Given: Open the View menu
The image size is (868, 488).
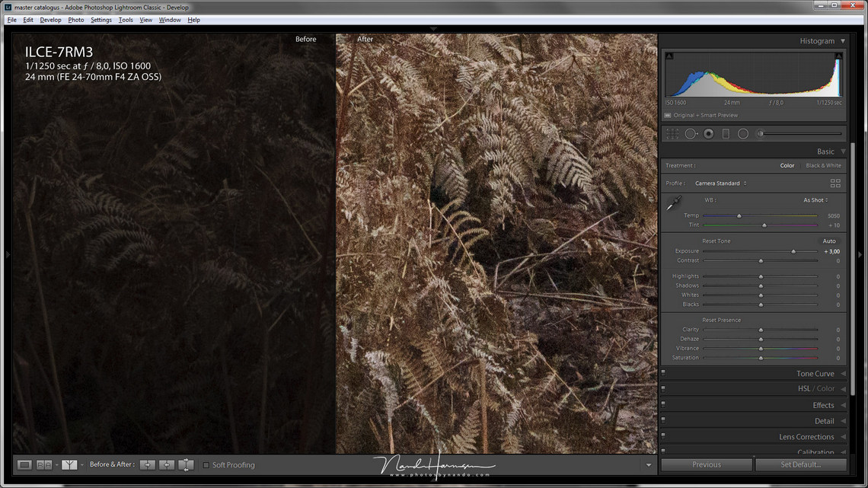Looking at the screenshot, I should (x=145, y=20).
